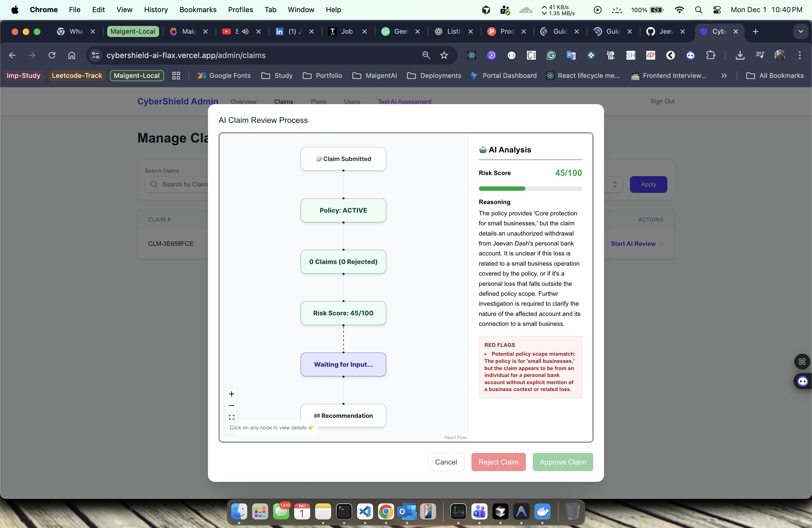Open the Chrome downloads icon
This screenshot has height=528, width=812.
click(x=740, y=55)
